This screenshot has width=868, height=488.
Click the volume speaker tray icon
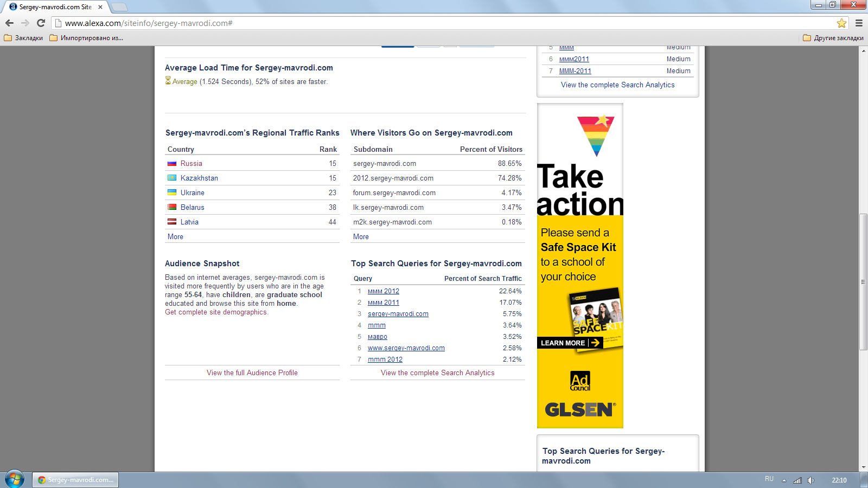(x=810, y=480)
